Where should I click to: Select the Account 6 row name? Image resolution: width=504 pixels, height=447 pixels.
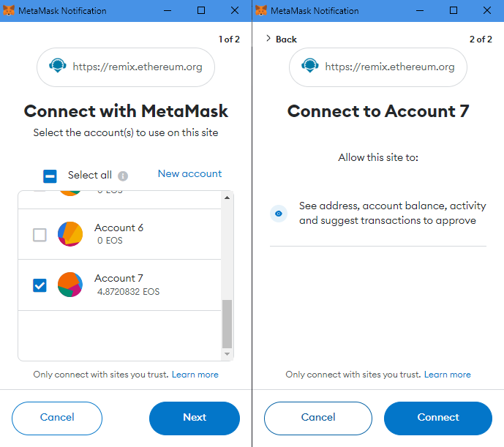coord(119,228)
